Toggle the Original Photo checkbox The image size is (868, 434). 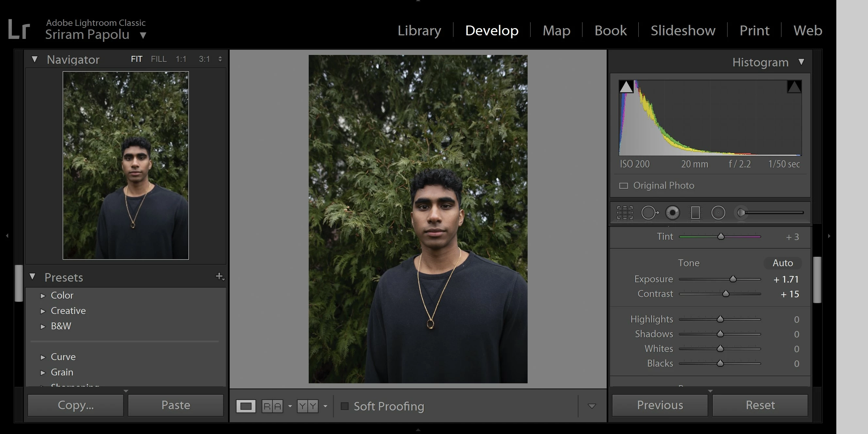pos(624,186)
